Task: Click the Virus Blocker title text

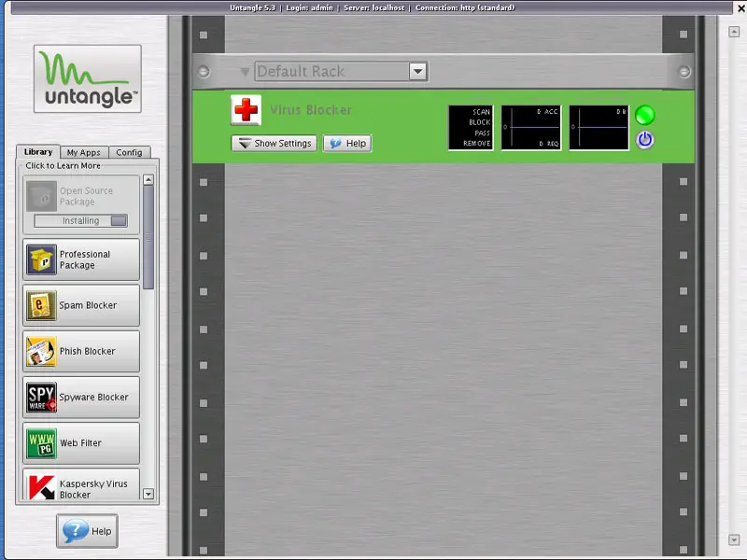Action: tap(311, 110)
